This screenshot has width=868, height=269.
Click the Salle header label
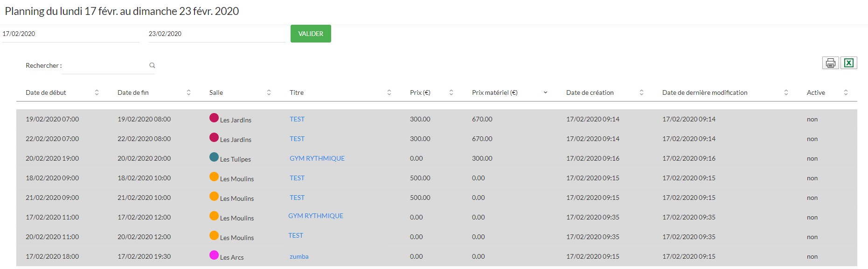pyautogui.click(x=216, y=92)
